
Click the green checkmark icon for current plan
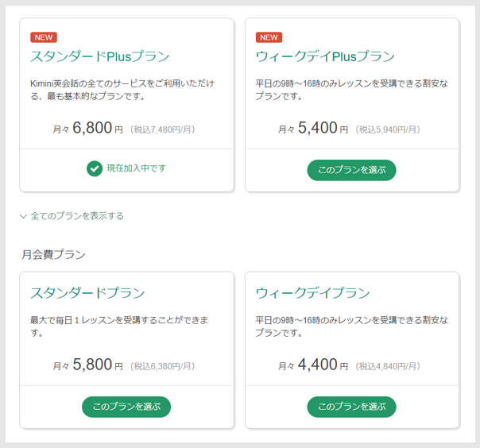[x=95, y=168]
